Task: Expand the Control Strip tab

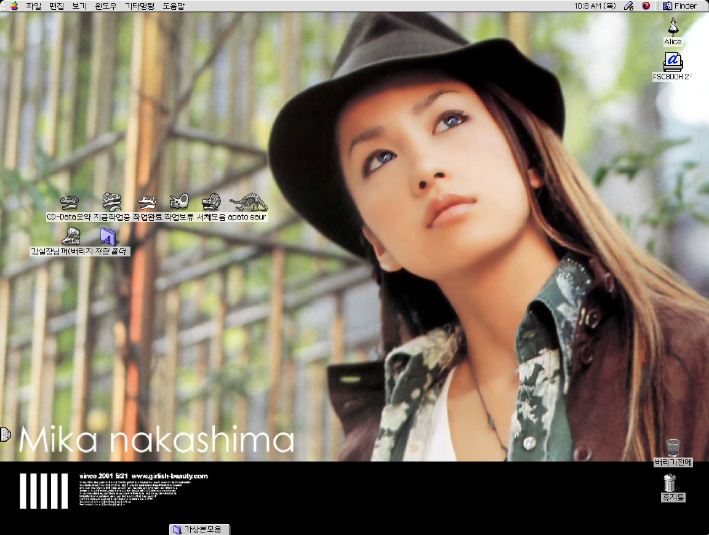Action: [x=5, y=433]
